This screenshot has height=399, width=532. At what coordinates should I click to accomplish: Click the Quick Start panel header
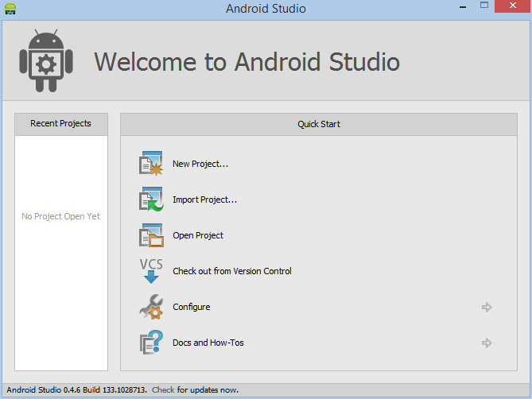click(319, 124)
